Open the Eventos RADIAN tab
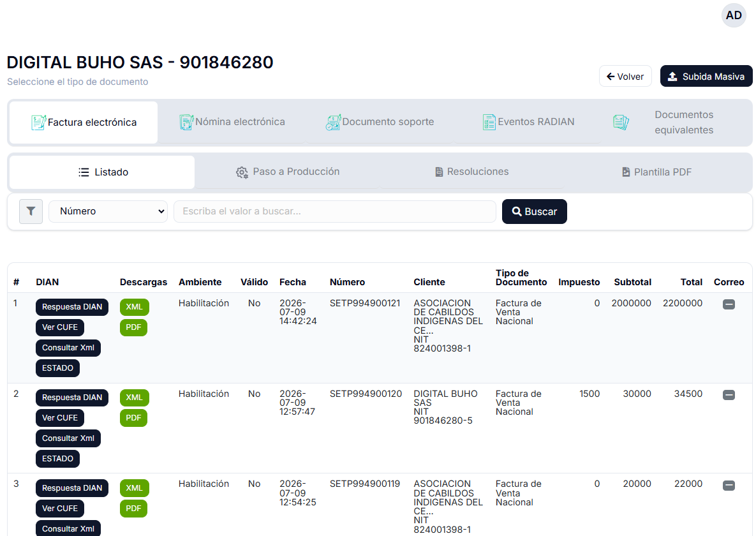 tap(528, 122)
